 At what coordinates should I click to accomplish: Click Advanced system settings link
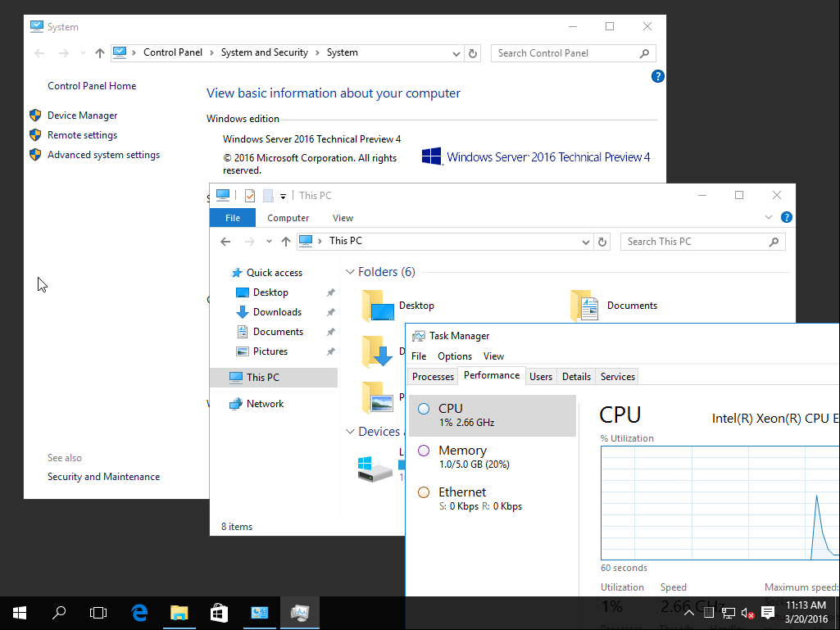103,155
